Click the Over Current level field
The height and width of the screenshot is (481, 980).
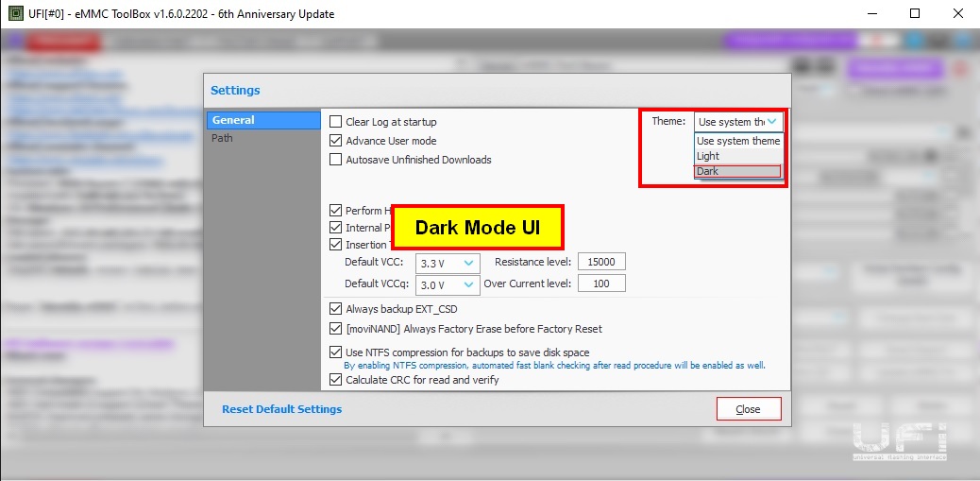[601, 283]
